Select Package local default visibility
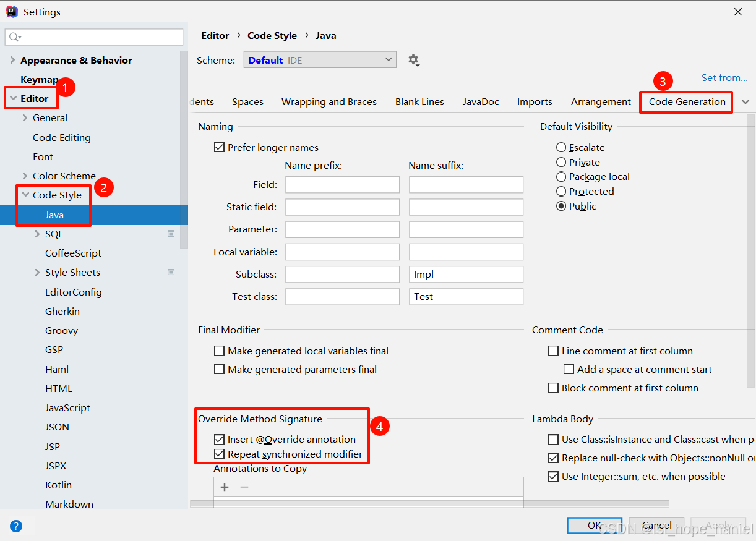Viewport: 756px width, 541px height. (561, 176)
